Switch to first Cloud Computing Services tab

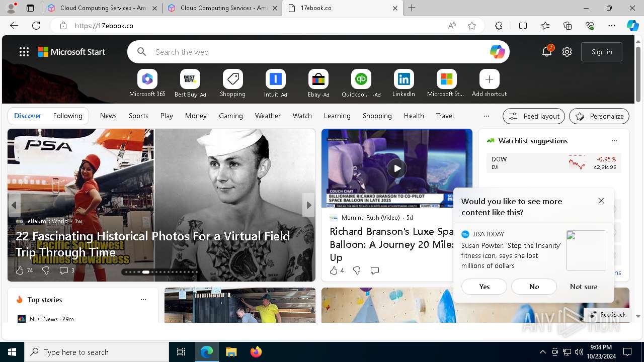[x=102, y=8]
